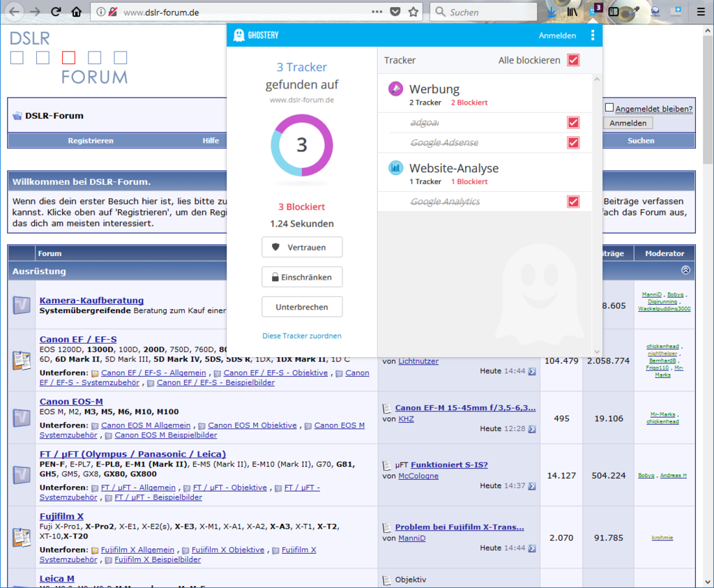Screen dimensions: 714x588
Task: Click the "1.24 Sekunden" load time text
Action: (x=302, y=224)
